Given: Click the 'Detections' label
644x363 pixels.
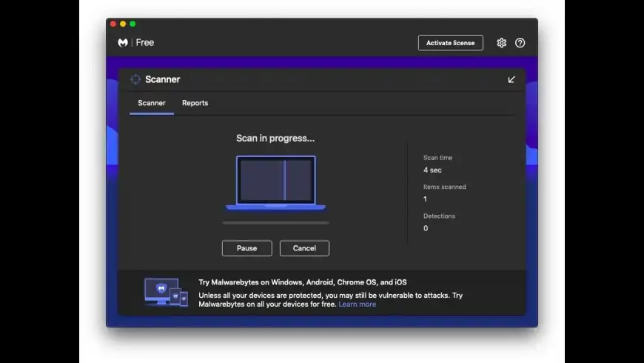Looking at the screenshot, I should click(x=439, y=216).
